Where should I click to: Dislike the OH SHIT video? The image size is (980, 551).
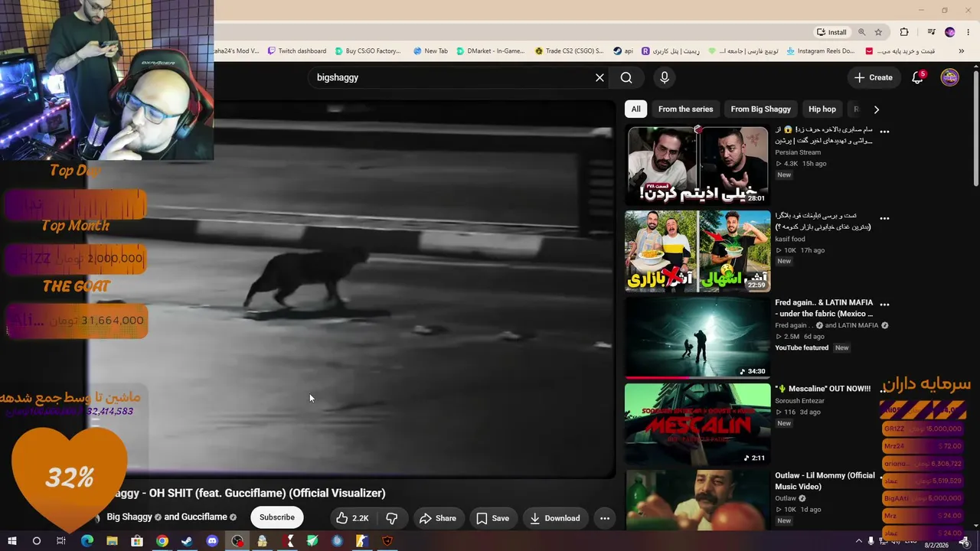click(392, 518)
